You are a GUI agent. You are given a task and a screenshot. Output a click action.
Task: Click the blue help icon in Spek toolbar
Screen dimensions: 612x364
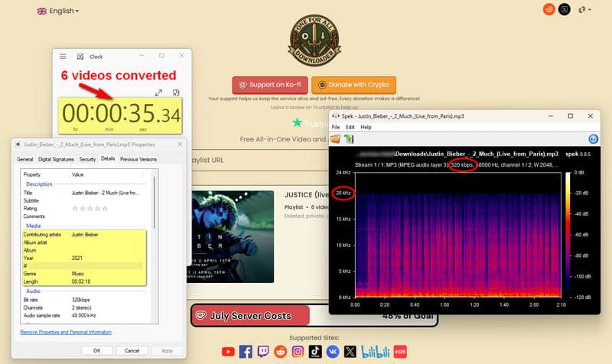coord(594,139)
